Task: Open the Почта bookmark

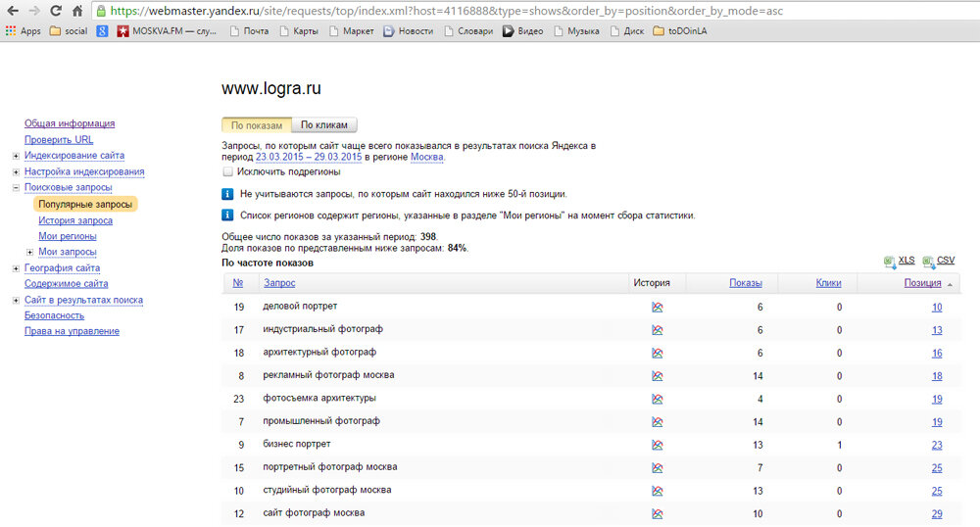Action: pyautogui.click(x=249, y=30)
